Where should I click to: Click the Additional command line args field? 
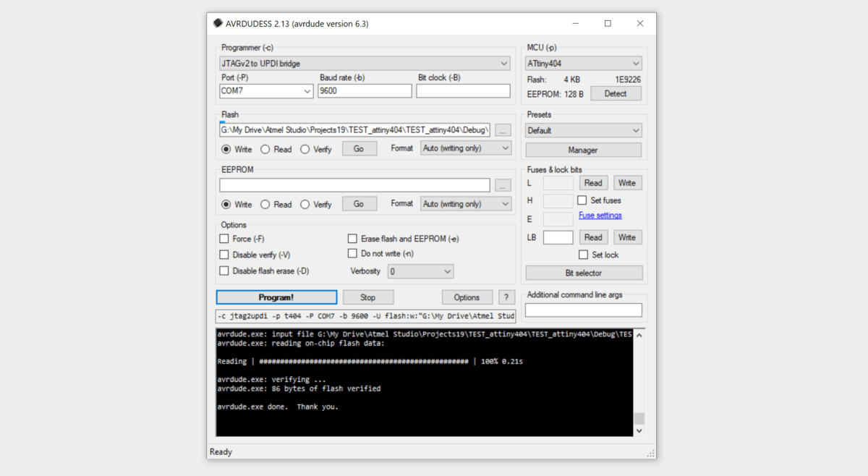coord(583,310)
